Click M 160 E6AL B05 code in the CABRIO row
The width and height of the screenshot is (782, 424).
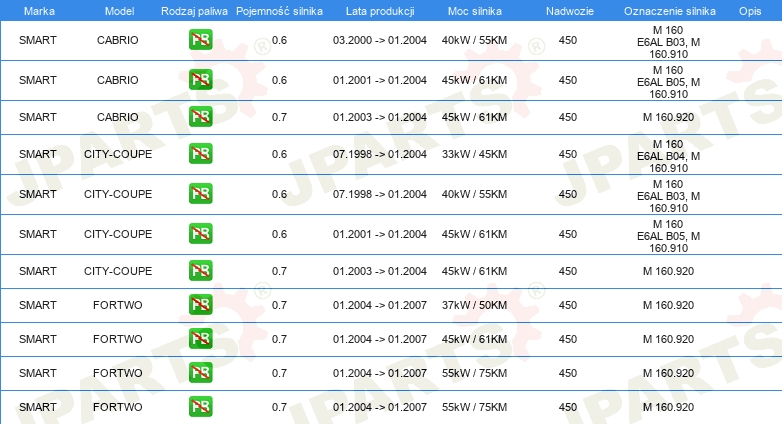point(668,82)
